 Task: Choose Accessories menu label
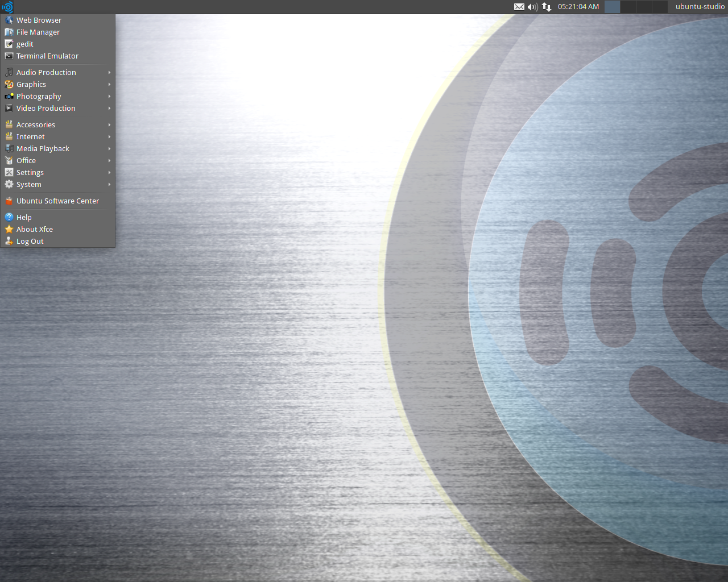(36, 124)
